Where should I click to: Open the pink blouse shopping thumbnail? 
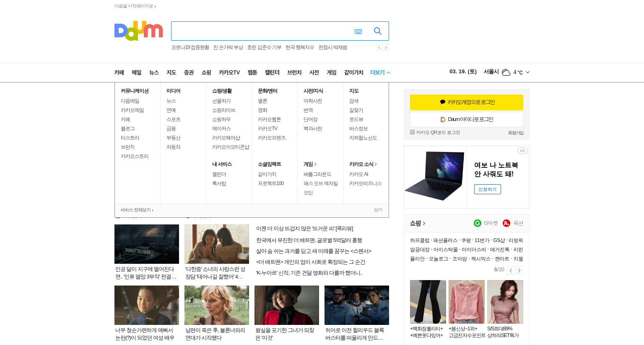coord(467,302)
